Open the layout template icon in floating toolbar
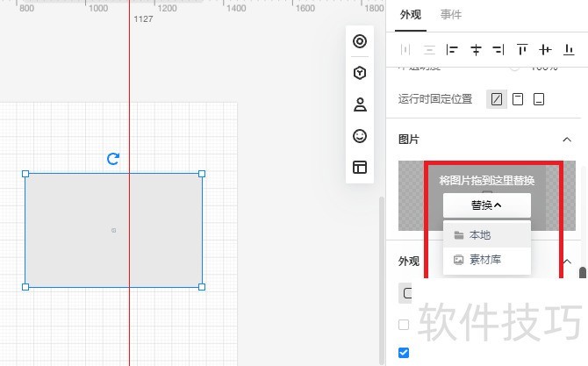 click(x=360, y=168)
